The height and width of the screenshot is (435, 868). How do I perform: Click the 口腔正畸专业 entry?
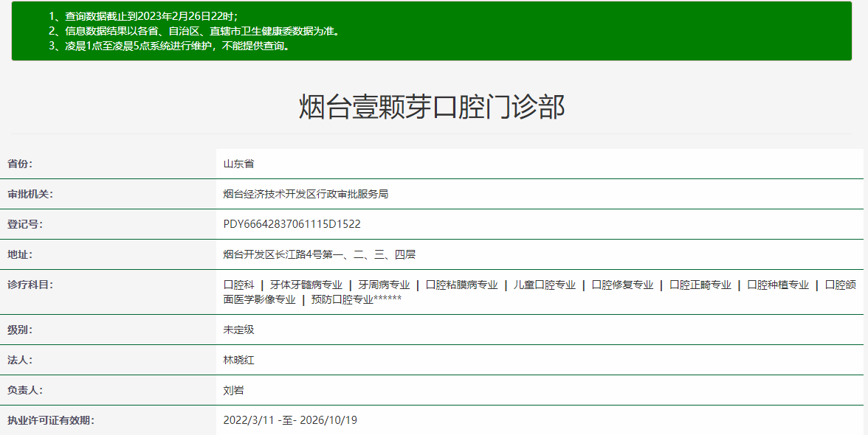[x=700, y=285]
